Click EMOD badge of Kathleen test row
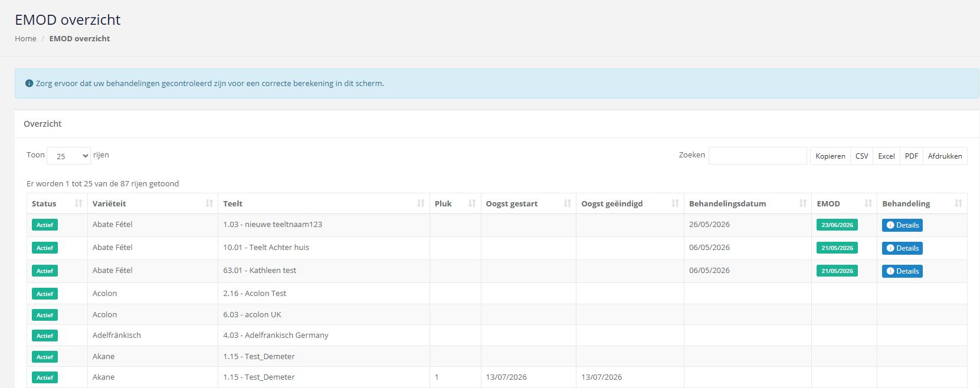 pos(837,271)
